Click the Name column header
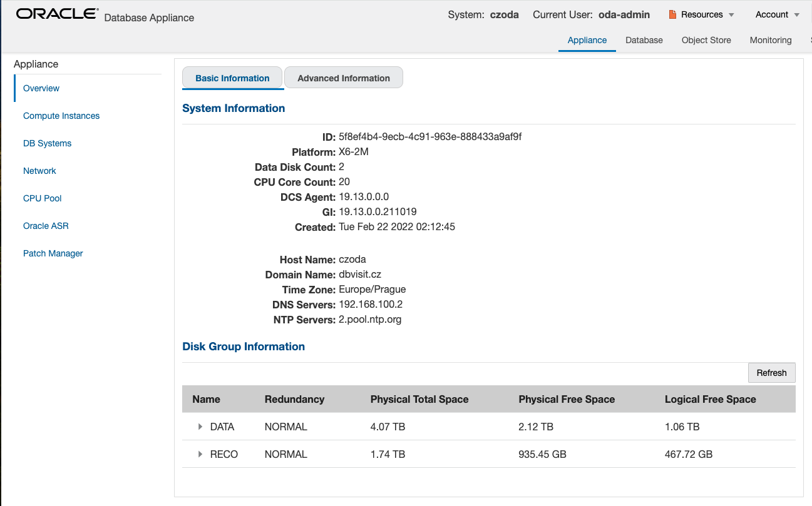Image resolution: width=812 pixels, height=506 pixels. (x=207, y=399)
